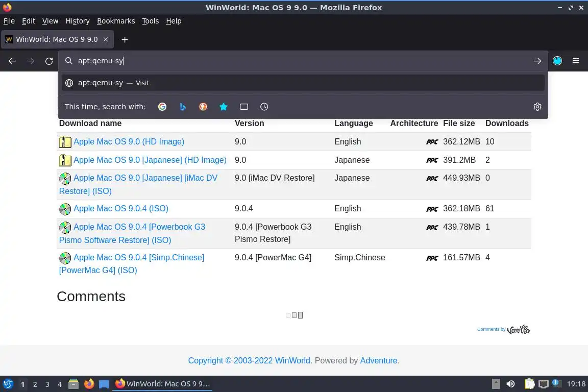The height and width of the screenshot is (392, 588).
Task: Click the show desktop taskbar icon
Action: coord(104,384)
